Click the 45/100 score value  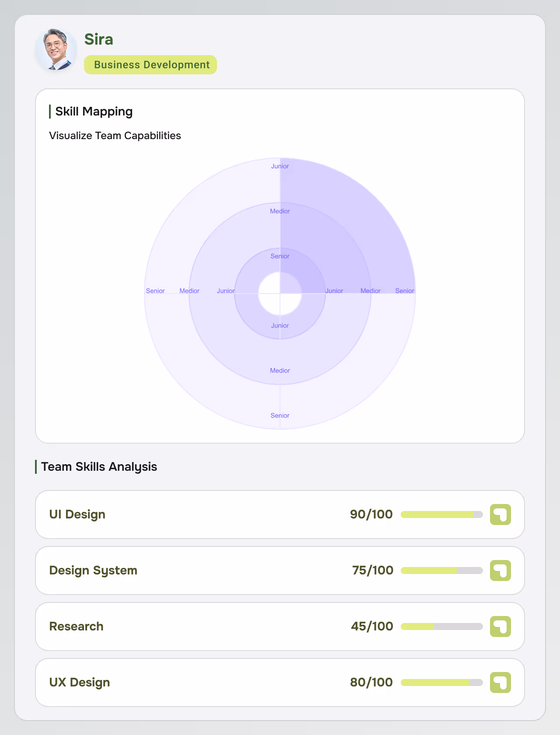pyautogui.click(x=372, y=626)
